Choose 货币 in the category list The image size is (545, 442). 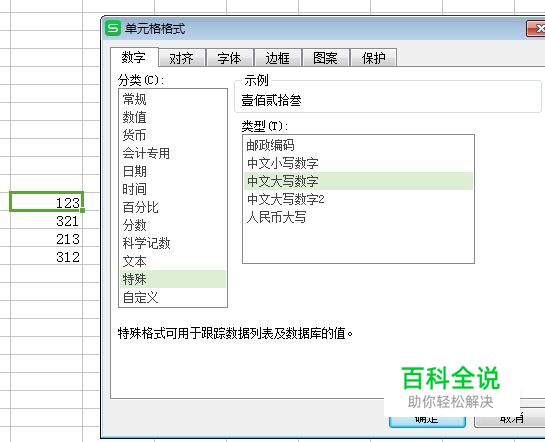[x=173, y=135]
